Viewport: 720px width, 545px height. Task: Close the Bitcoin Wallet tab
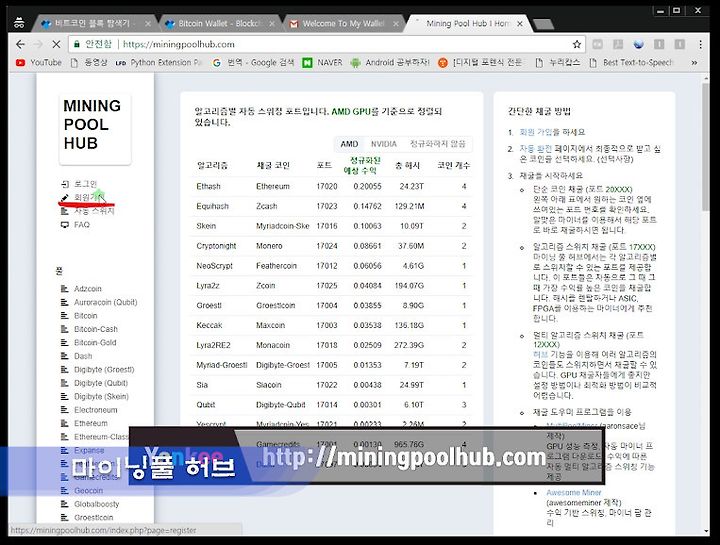click(271, 23)
